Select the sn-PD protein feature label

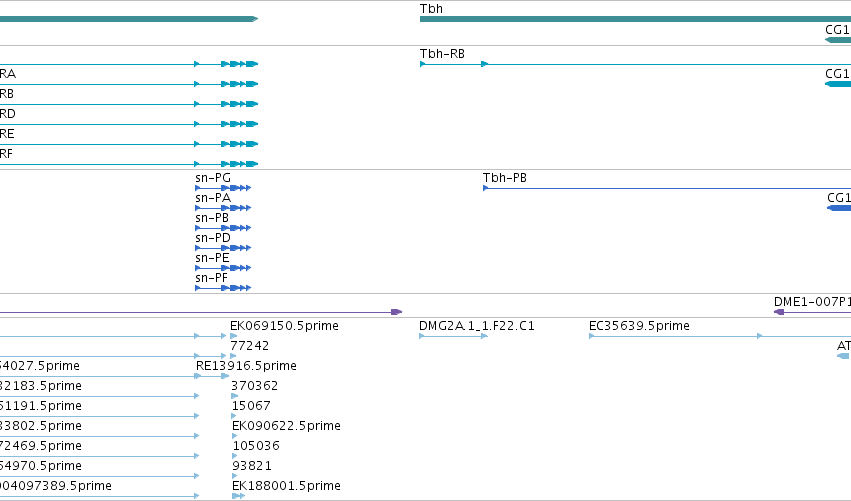pos(213,238)
